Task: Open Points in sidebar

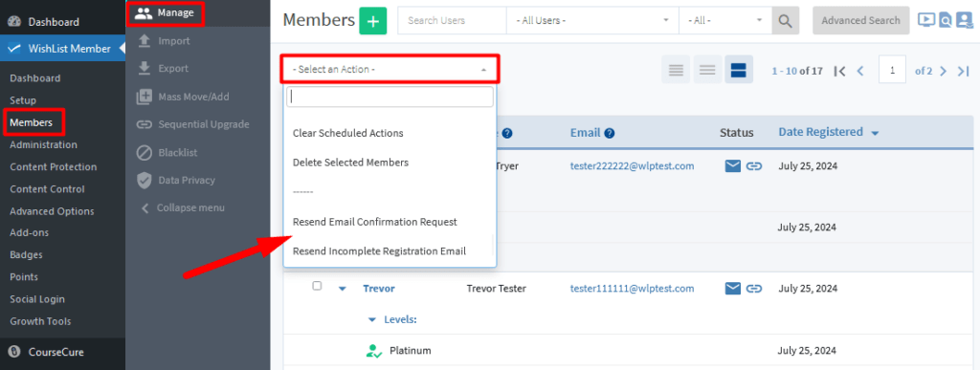Action: coord(24,277)
